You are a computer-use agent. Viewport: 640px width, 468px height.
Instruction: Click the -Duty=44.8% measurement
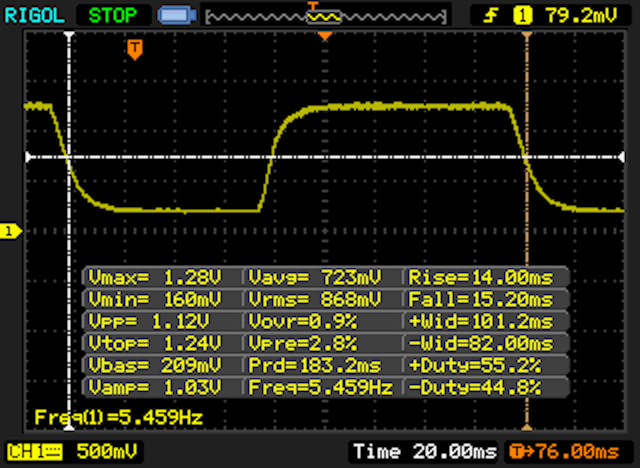pyautogui.click(x=475, y=387)
